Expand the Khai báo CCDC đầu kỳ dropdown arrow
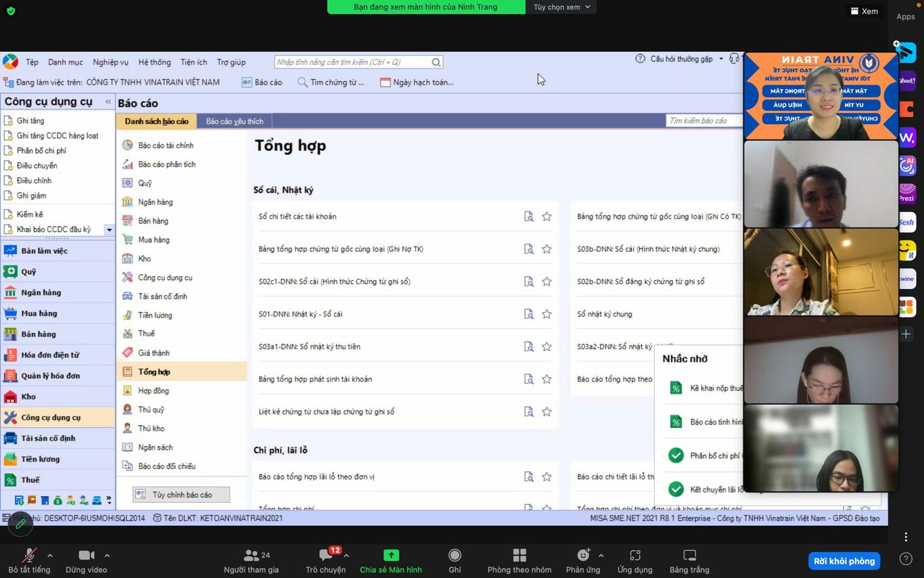Viewport: 924px width, 578px height. point(110,229)
